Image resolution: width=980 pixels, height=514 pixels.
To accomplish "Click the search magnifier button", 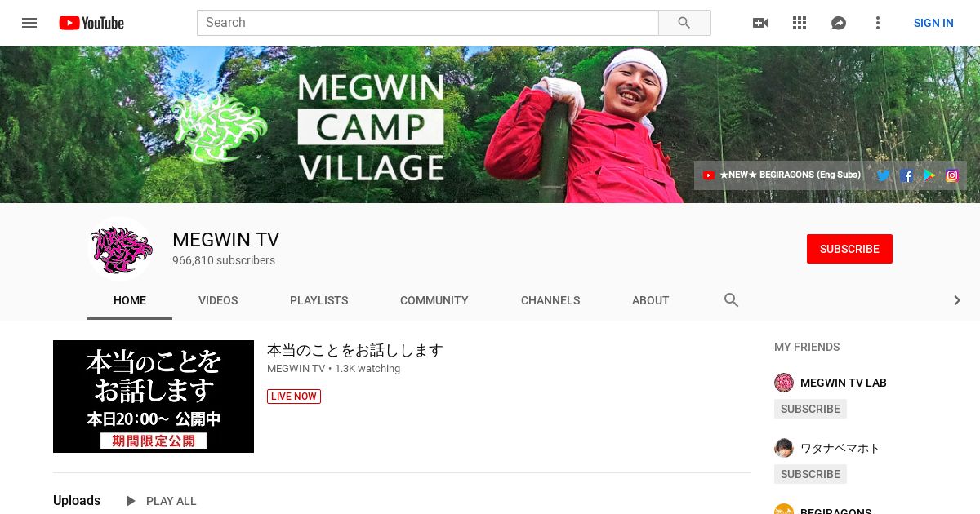I will (684, 23).
